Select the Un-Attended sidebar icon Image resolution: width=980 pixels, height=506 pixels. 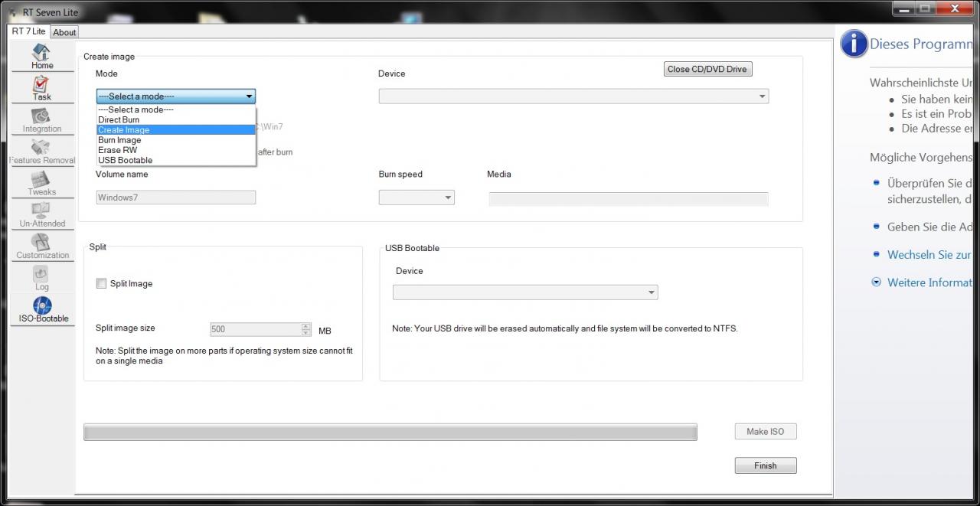[42, 215]
